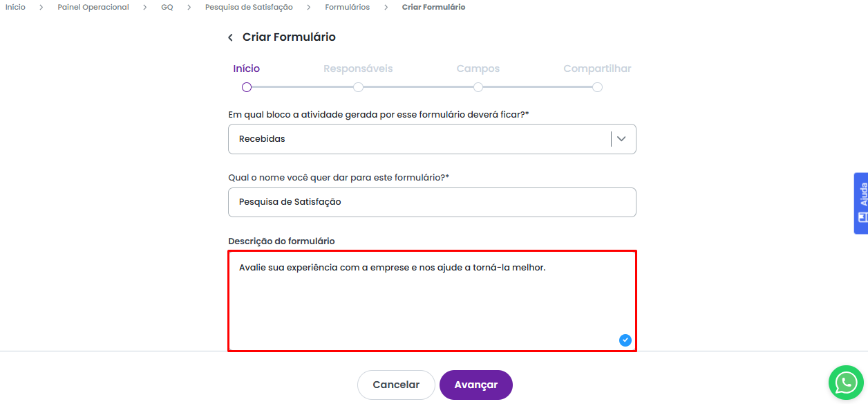
Task: Open the Formulários breadcrumb link
Action: [347, 7]
